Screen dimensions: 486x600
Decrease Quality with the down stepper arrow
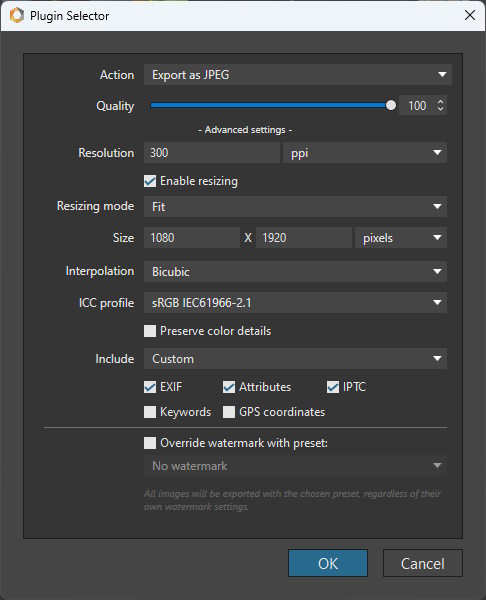(440, 109)
